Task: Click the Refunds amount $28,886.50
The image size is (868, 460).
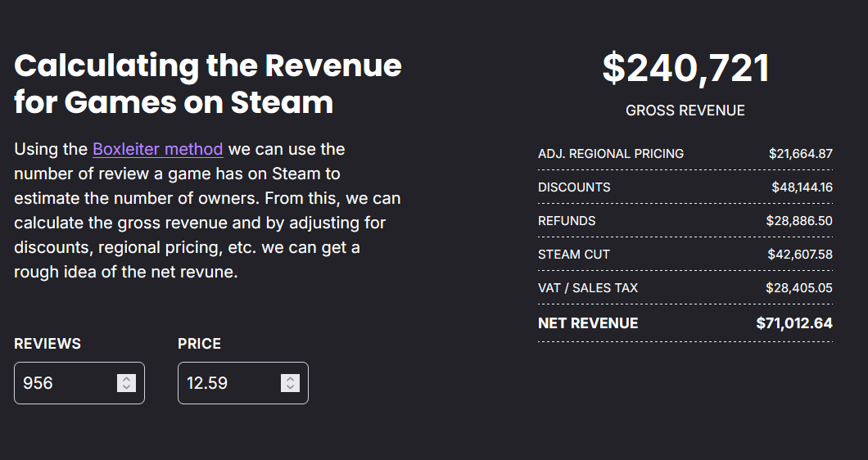Action: [799, 221]
